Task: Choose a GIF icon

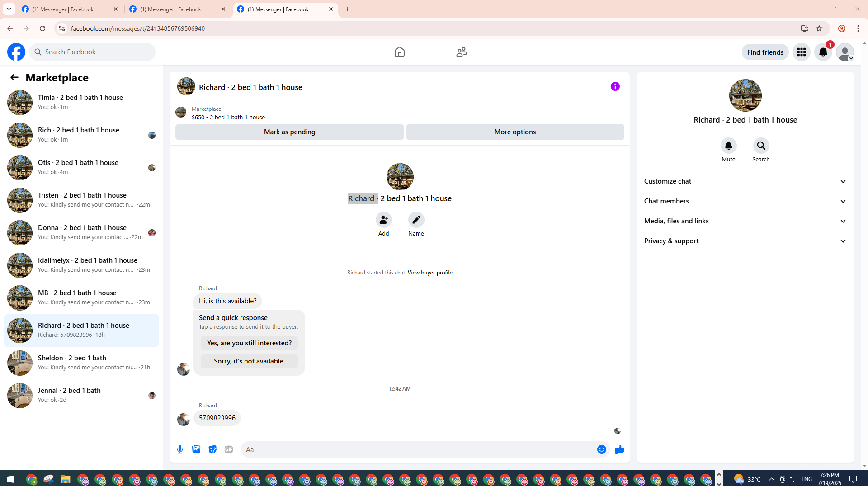Action: [229, 449]
